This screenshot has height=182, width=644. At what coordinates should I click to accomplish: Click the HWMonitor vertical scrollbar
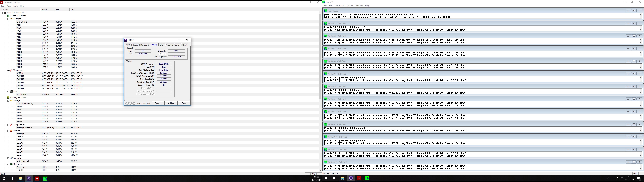click(x=320, y=56)
